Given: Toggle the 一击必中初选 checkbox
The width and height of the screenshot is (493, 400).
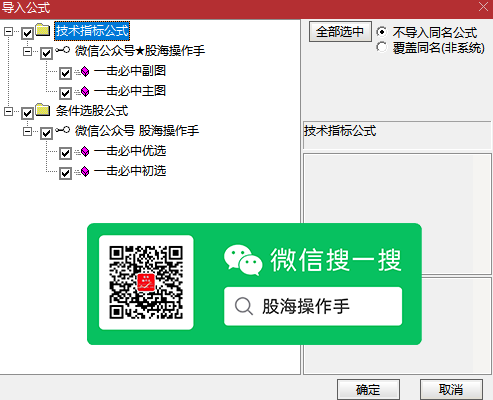Looking at the screenshot, I should (x=65, y=173).
